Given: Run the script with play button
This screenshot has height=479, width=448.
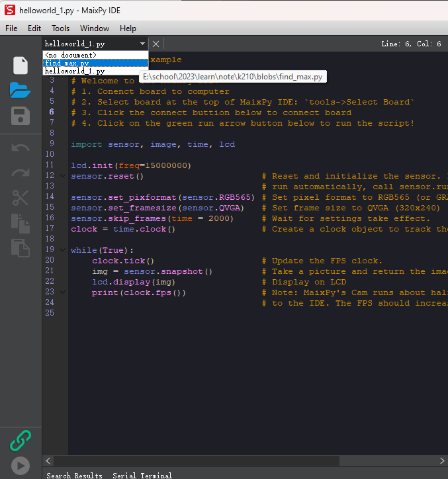Looking at the screenshot, I should tap(21, 466).
